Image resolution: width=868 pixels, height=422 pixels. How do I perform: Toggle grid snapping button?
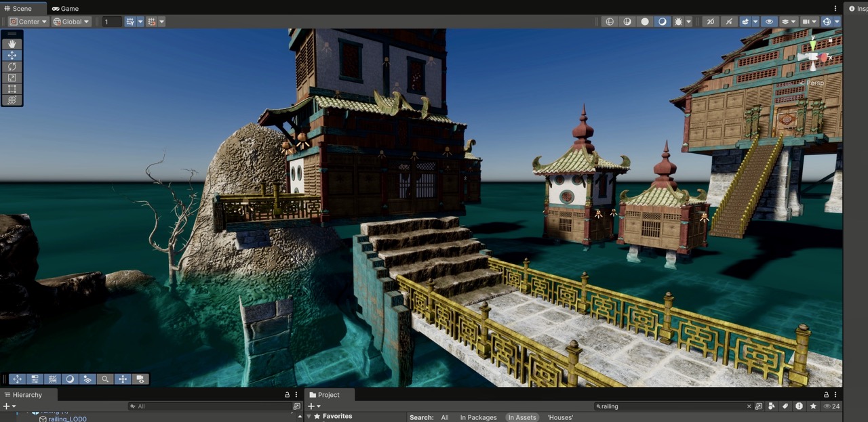coord(152,22)
